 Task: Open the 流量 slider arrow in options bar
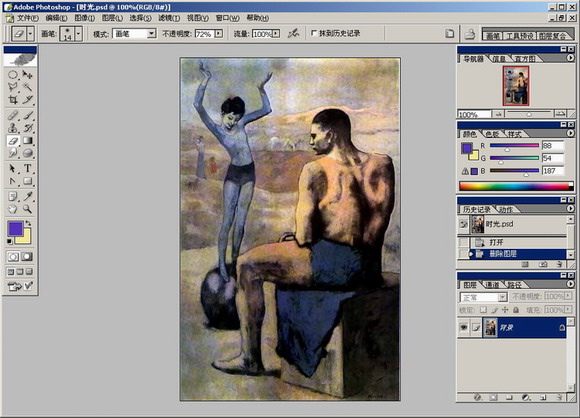(276, 34)
